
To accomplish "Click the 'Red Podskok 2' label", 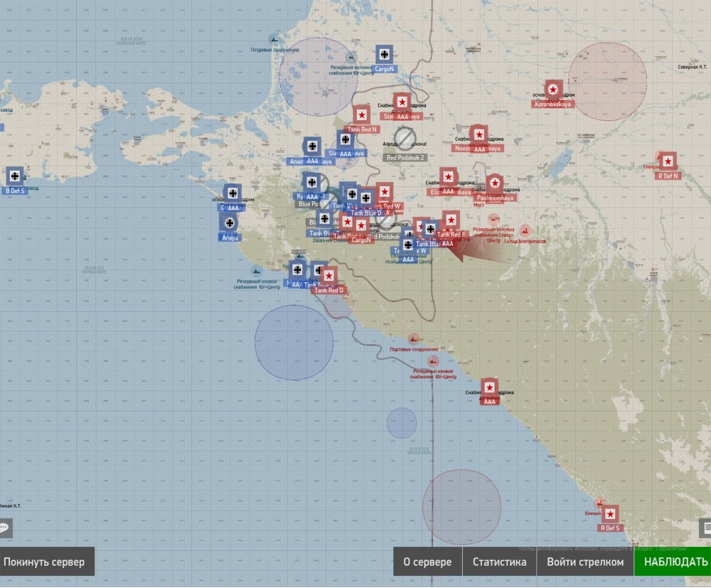I will coord(405,158).
